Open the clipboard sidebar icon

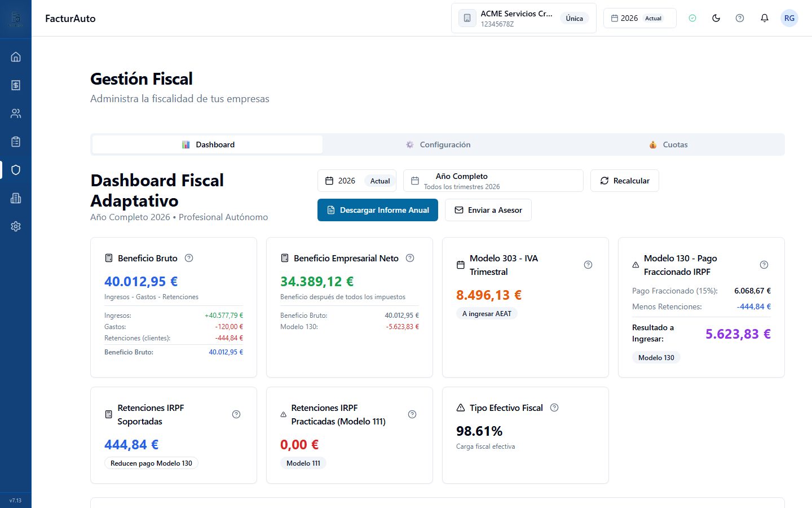(16, 142)
